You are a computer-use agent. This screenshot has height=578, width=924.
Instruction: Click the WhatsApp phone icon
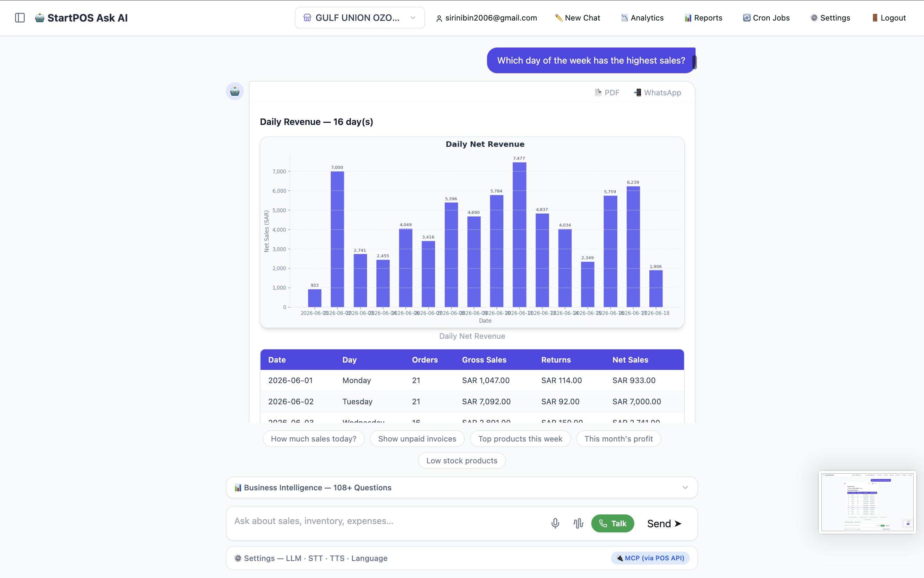[x=637, y=92]
